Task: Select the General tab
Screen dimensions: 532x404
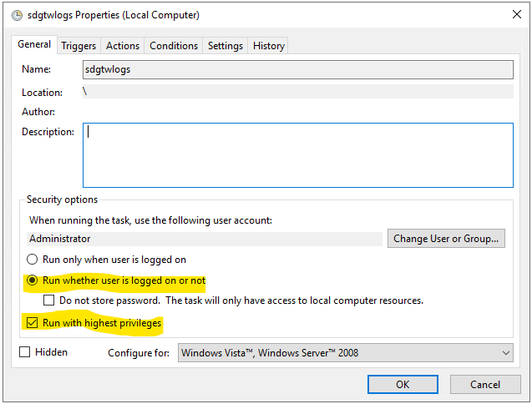Action: [x=35, y=45]
